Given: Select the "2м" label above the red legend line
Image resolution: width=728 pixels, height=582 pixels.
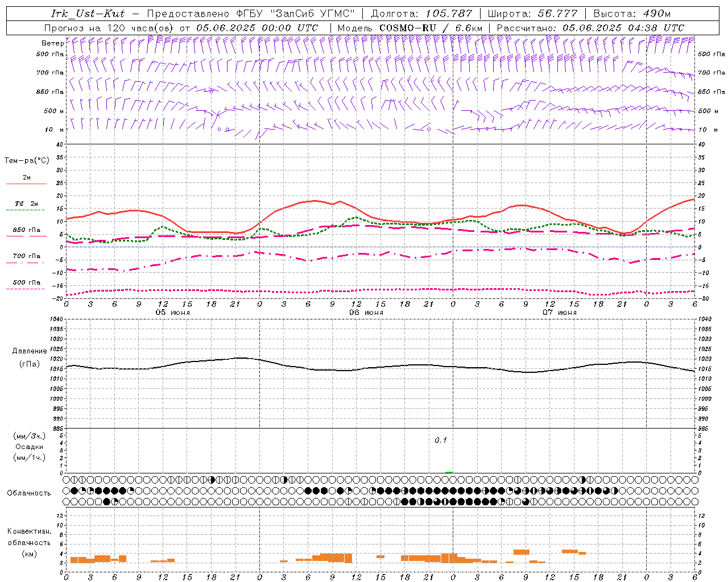Looking at the screenshot, I should coord(27,177).
